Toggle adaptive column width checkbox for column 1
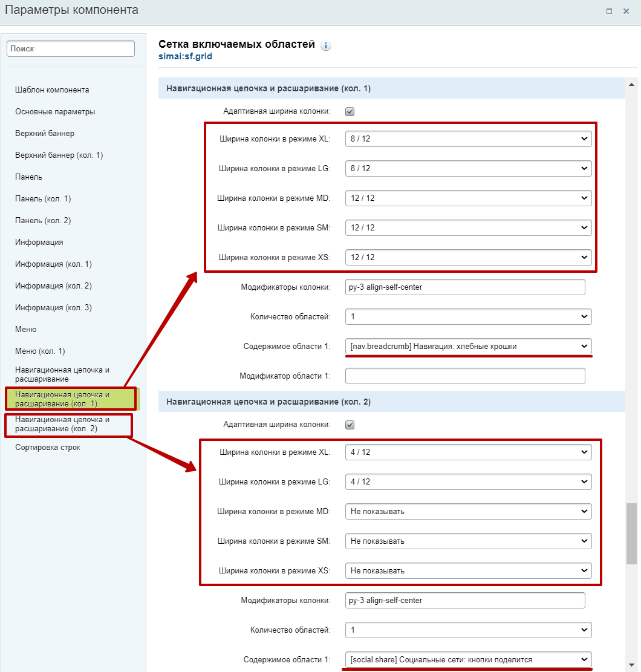Screen dimensions: 641x672 350,111
